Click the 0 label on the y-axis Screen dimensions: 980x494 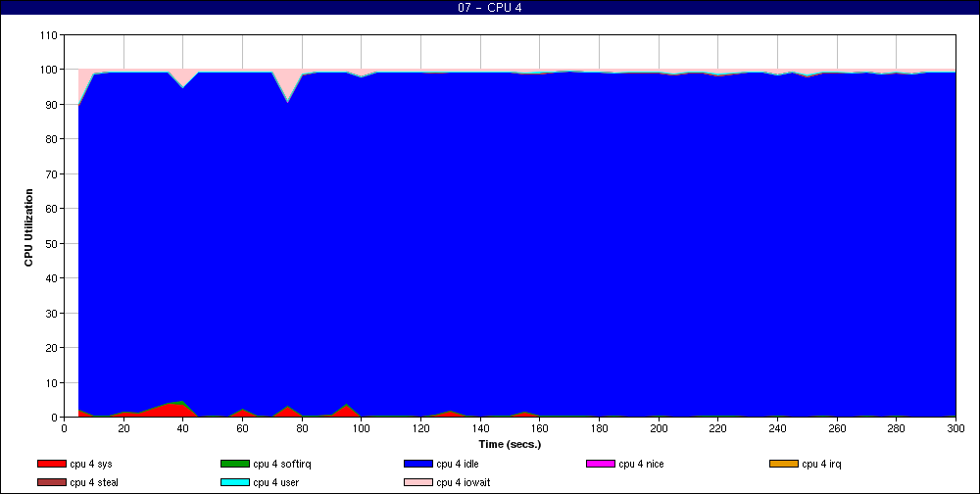point(54,418)
